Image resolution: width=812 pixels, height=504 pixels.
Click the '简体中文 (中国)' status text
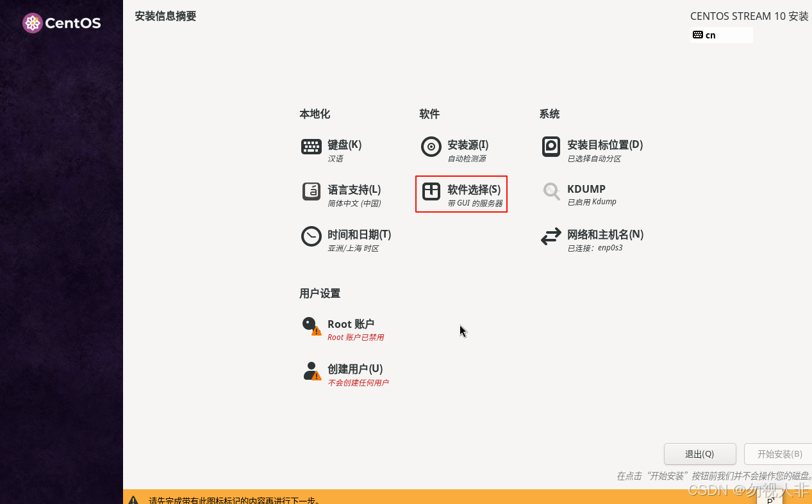pos(354,204)
